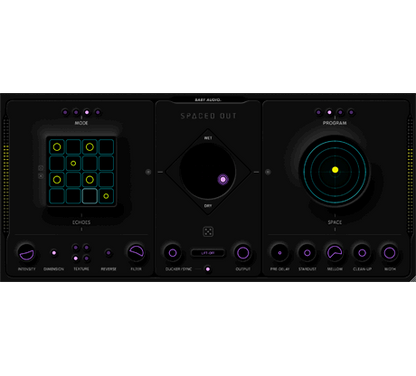This screenshot has height=376, width=416.
Task: Click the PROGRAM label
Action: point(335,123)
